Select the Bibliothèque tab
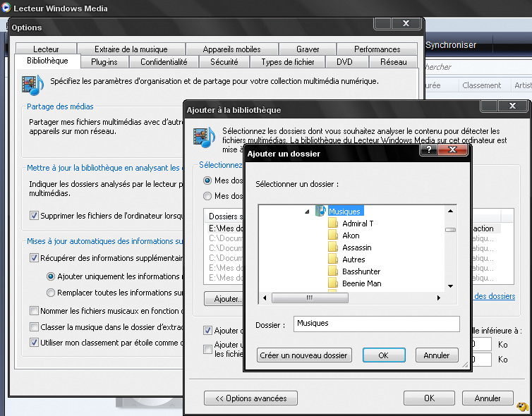532x416 pixels. pos(47,61)
